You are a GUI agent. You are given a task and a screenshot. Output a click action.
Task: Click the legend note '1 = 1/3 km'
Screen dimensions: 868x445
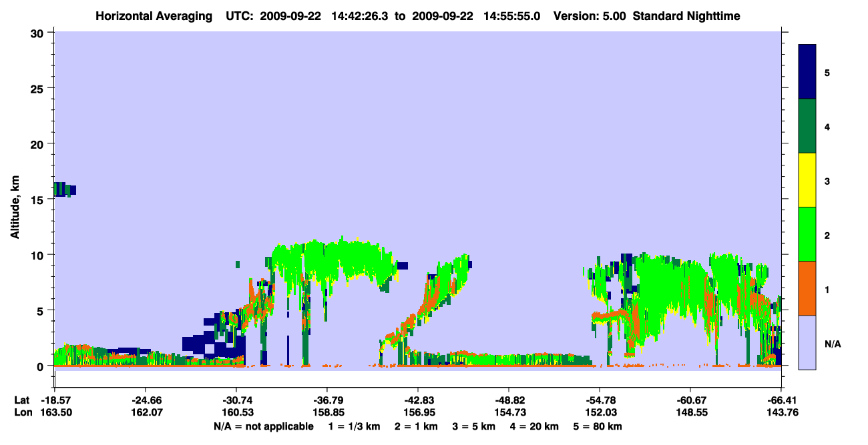pos(354,426)
